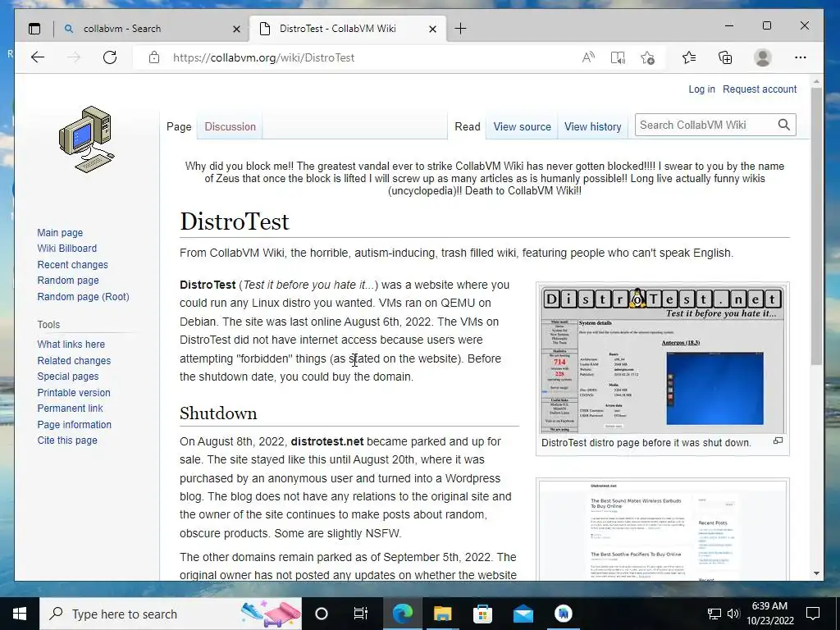Click page vertical scrollbar thumb

tap(816, 227)
